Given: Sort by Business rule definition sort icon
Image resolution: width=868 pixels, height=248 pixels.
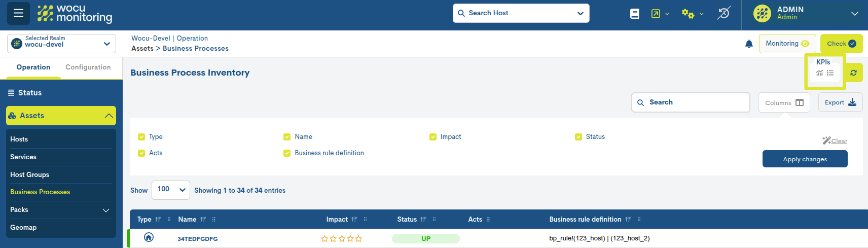Looking at the screenshot, I should (x=628, y=220).
